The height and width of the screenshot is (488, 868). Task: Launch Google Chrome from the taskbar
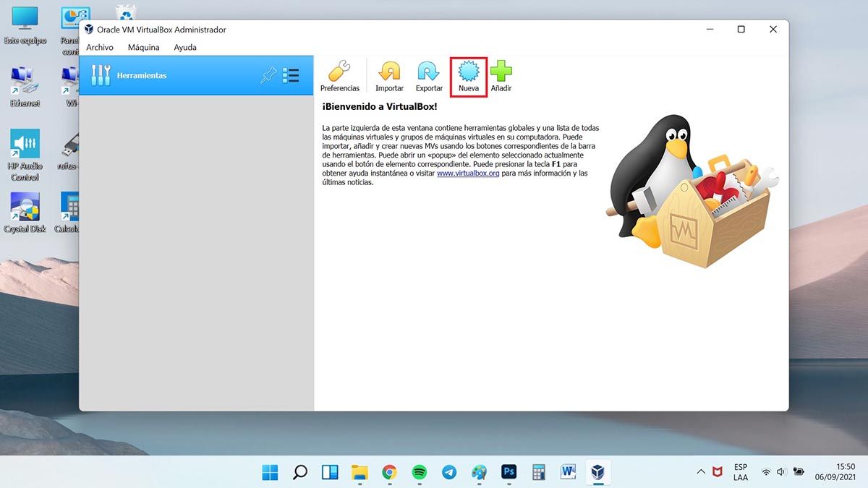click(389, 472)
